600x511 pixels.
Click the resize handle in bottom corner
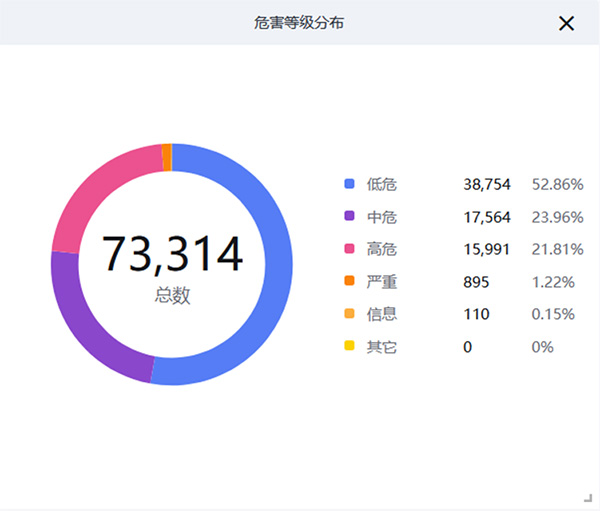(x=587, y=497)
